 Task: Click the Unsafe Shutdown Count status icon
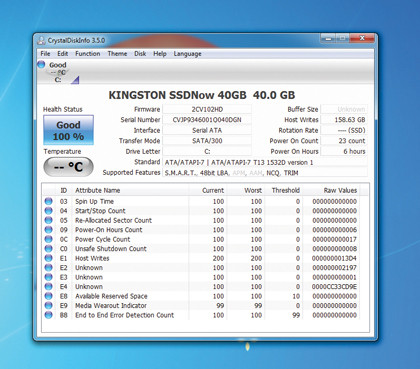click(49, 248)
